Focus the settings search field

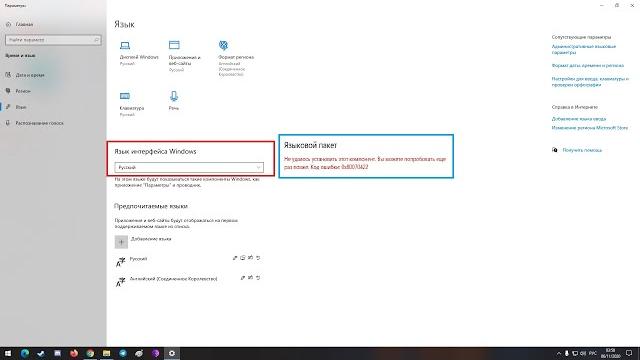pyautogui.click(x=53, y=40)
